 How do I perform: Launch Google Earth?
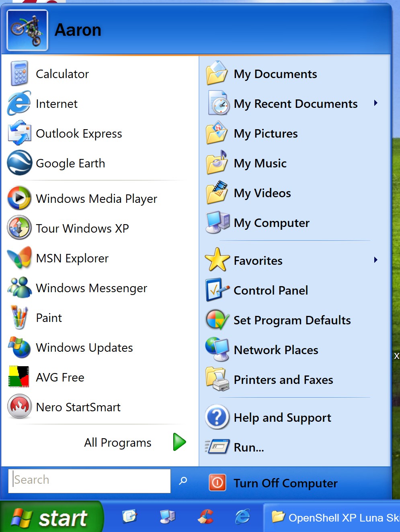click(x=71, y=163)
